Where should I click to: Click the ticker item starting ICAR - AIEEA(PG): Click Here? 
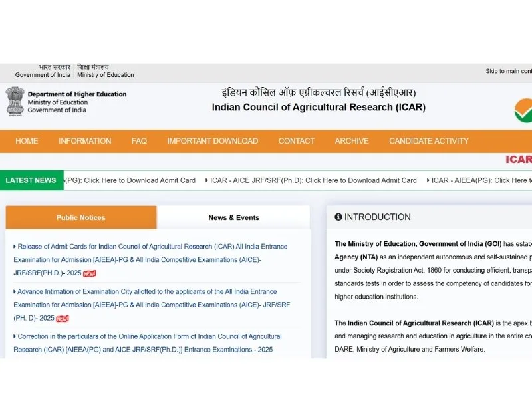479,180
